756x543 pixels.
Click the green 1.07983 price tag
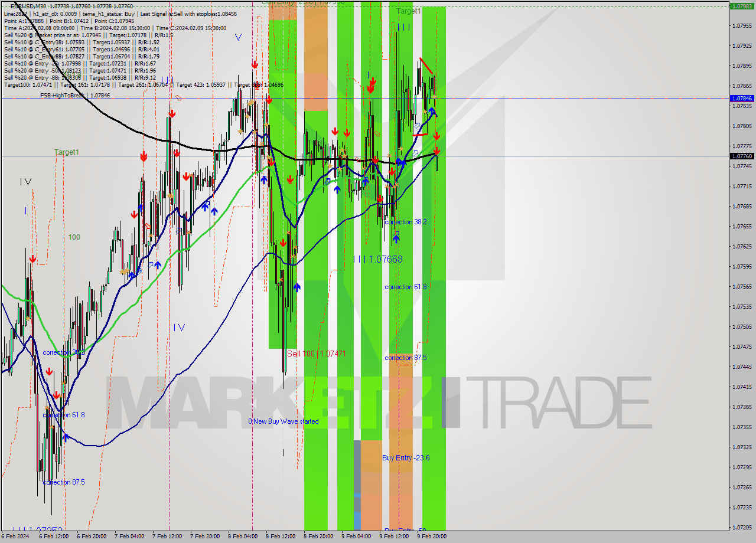[x=742, y=6]
